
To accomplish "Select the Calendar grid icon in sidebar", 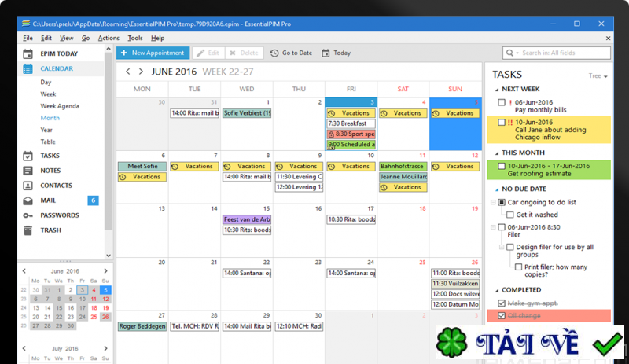I will tap(28, 68).
